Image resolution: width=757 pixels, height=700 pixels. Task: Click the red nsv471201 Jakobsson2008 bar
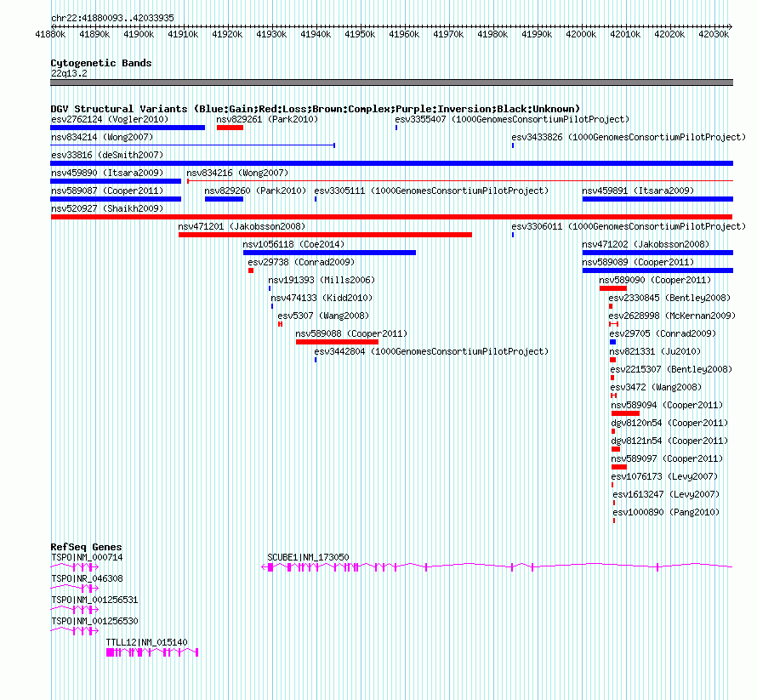325,235
